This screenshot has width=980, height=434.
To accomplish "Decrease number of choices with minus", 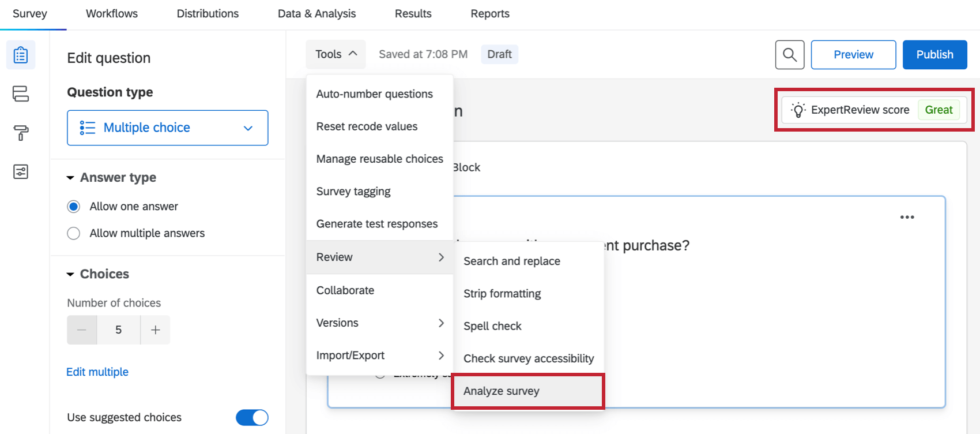I will [82, 330].
